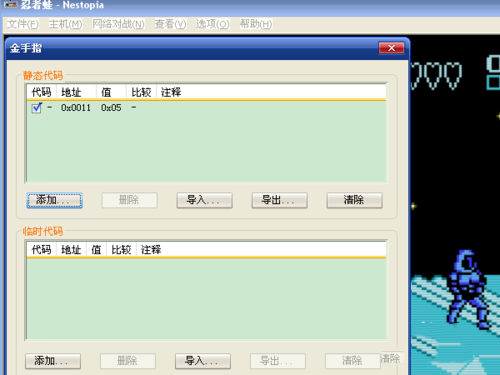The image size is (500, 375).
Task: Open the 选项(O) menu
Action: point(212,24)
